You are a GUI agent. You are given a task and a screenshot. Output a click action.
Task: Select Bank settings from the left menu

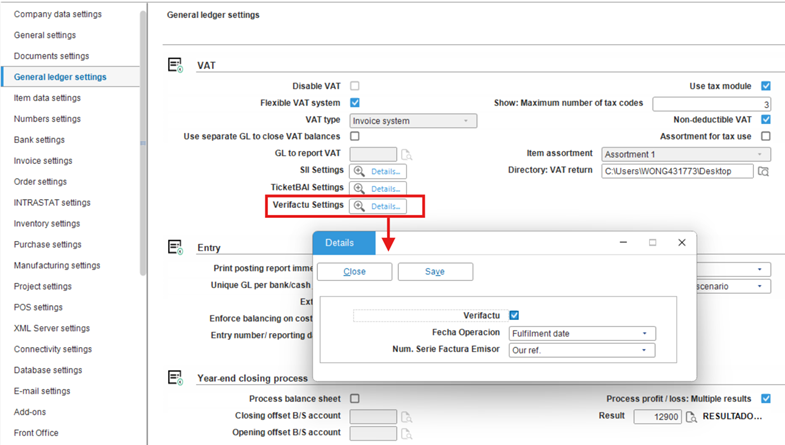click(x=39, y=140)
